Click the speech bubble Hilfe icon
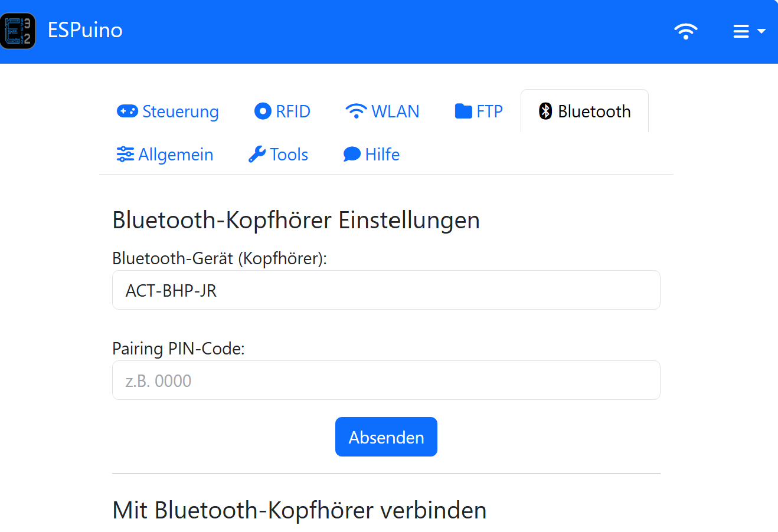 352,155
